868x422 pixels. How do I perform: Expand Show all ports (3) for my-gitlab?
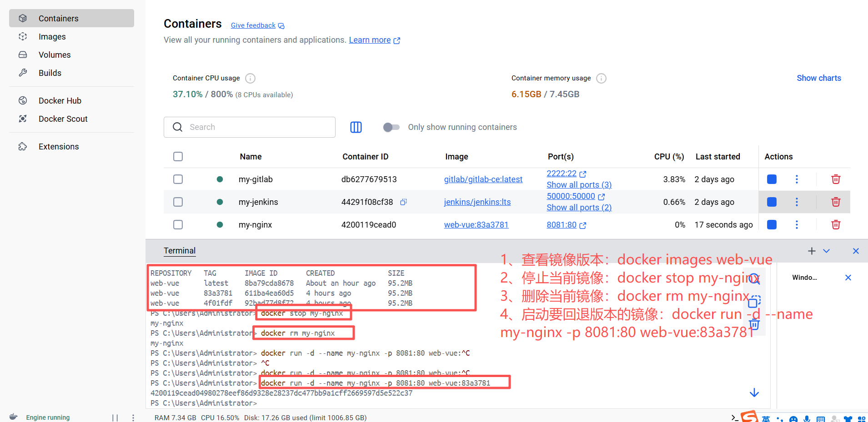pos(579,185)
